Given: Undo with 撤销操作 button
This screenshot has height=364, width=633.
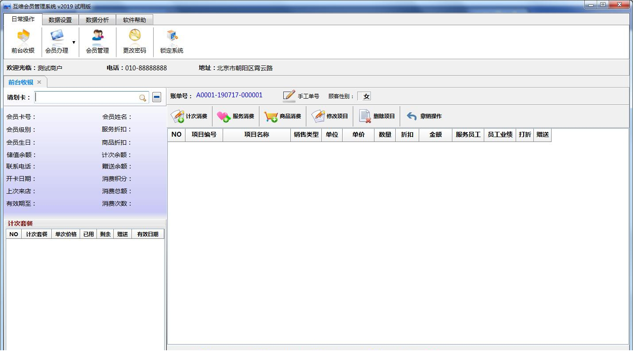Looking at the screenshot, I should pyautogui.click(x=424, y=116).
